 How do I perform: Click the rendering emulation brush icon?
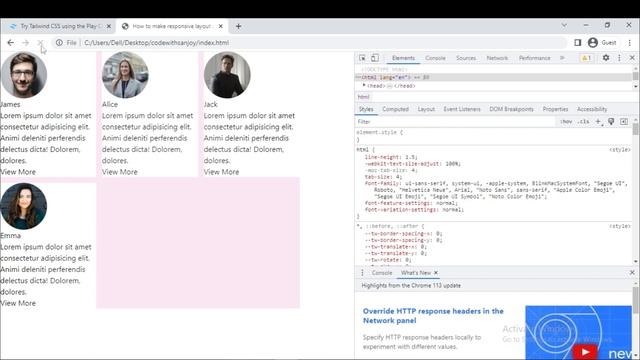click(x=611, y=122)
